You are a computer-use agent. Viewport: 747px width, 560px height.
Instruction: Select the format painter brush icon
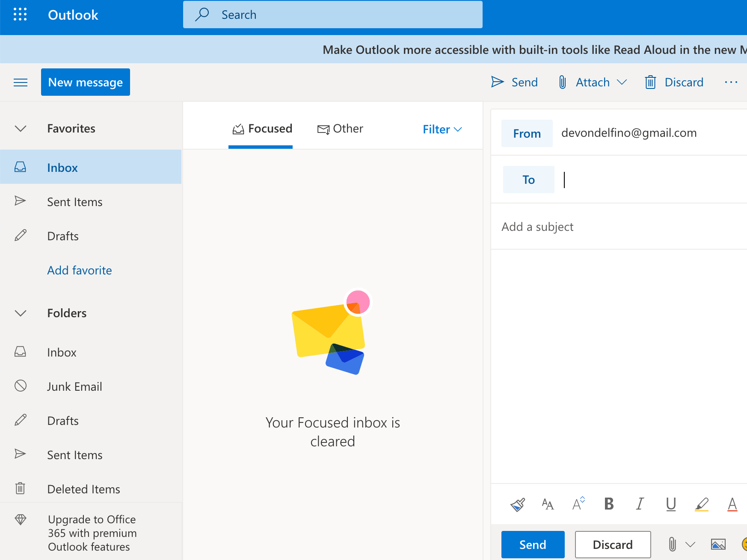click(x=518, y=504)
